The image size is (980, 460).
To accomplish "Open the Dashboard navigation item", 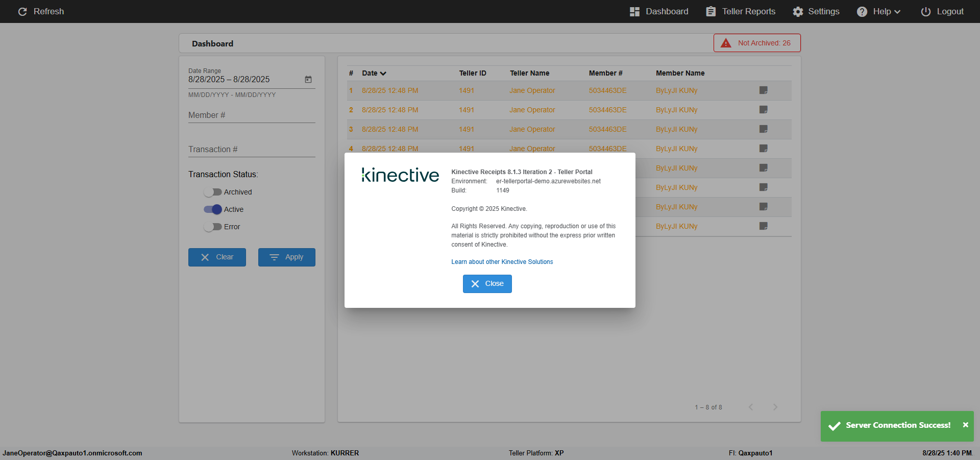I will tap(659, 11).
